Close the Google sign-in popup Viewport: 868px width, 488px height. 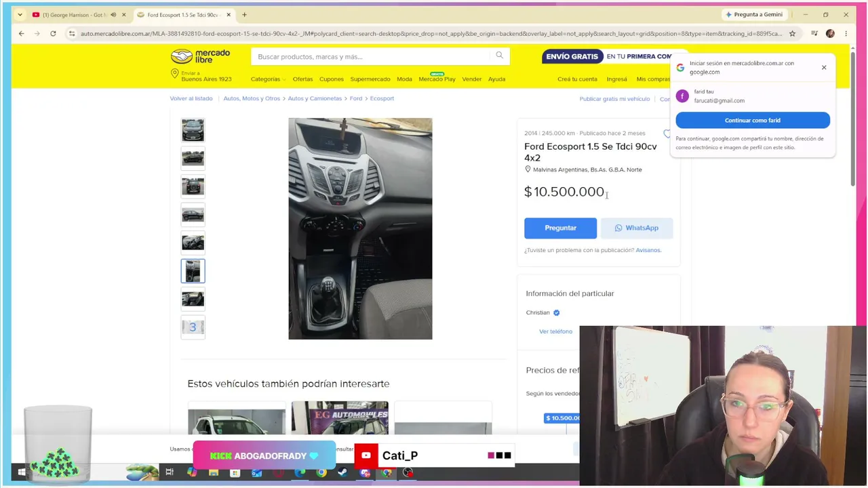(x=824, y=67)
